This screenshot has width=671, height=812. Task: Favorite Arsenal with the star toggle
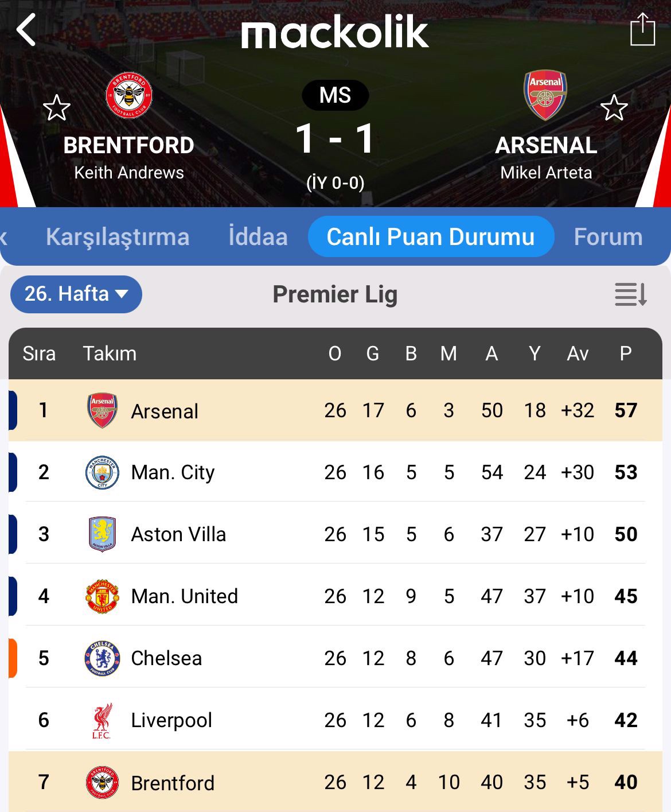[614, 108]
